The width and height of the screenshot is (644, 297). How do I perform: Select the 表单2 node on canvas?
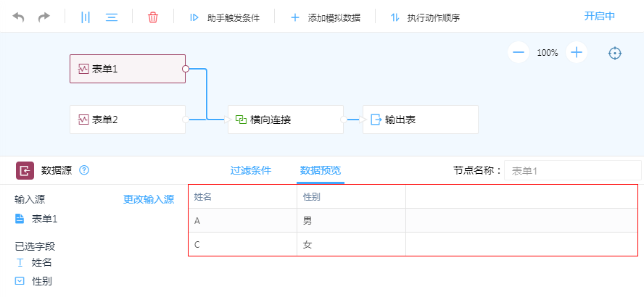pyautogui.click(x=127, y=120)
